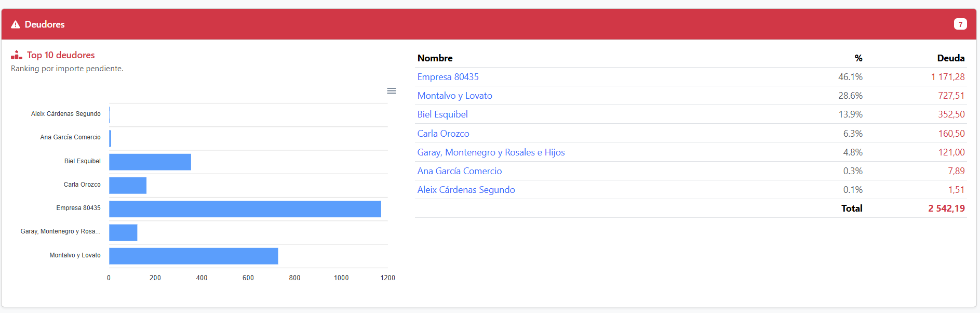Screen dimensions: 980x313
Task: Click the 46.1% percentage cell
Action: 850,77
